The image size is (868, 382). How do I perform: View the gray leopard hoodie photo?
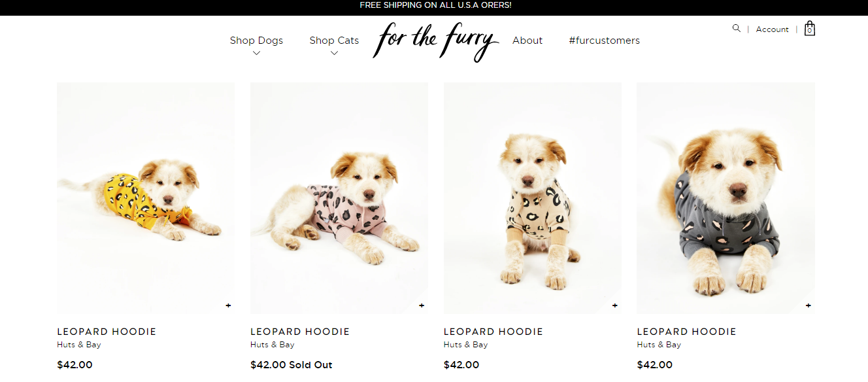[726, 196]
